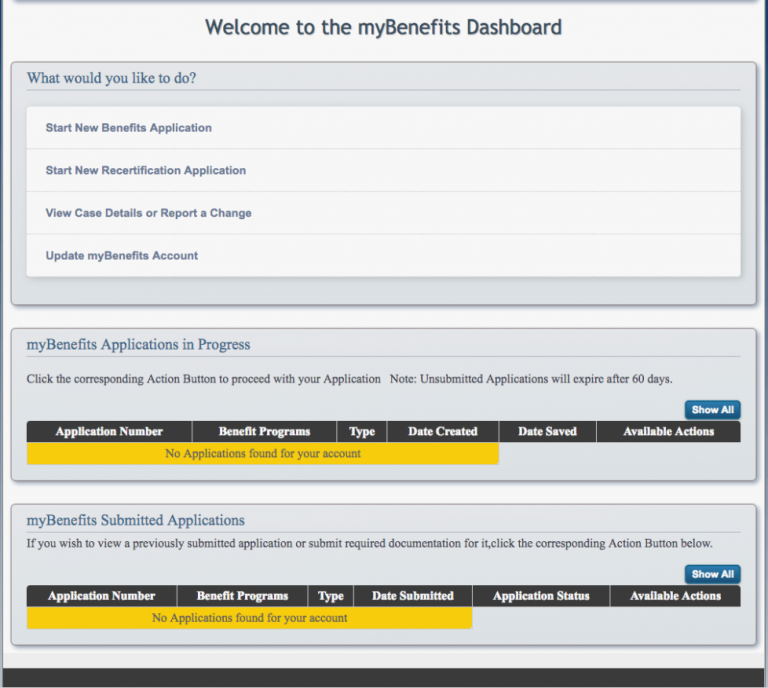Sort by Date Submitted column header
This screenshot has width=768, height=688.
(413, 596)
